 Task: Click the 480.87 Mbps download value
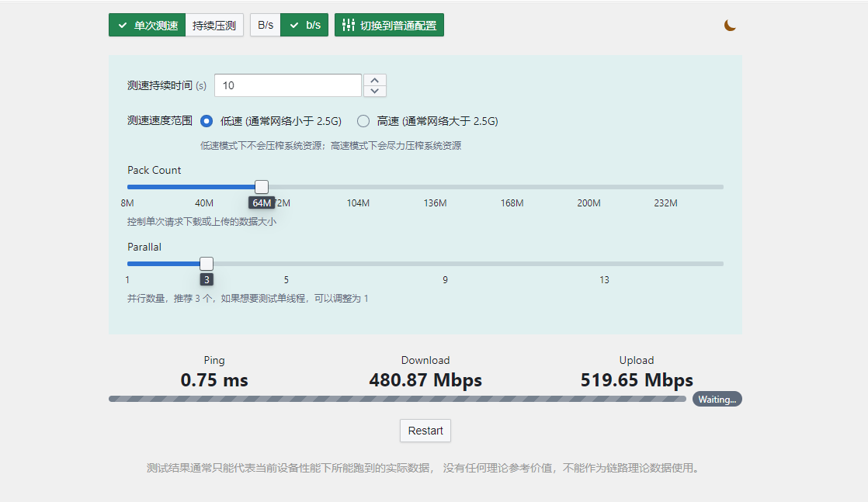(x=425, y=380)
